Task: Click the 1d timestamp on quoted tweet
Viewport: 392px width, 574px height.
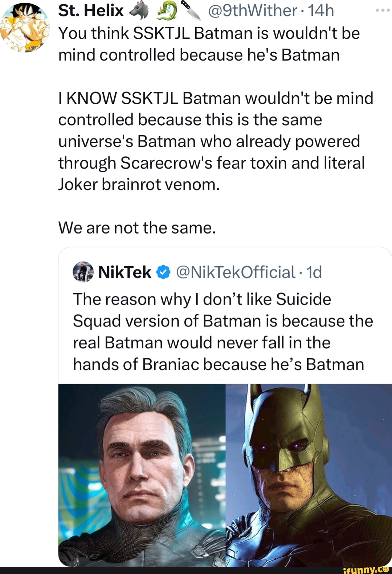Action: click(x=314, y=272)
